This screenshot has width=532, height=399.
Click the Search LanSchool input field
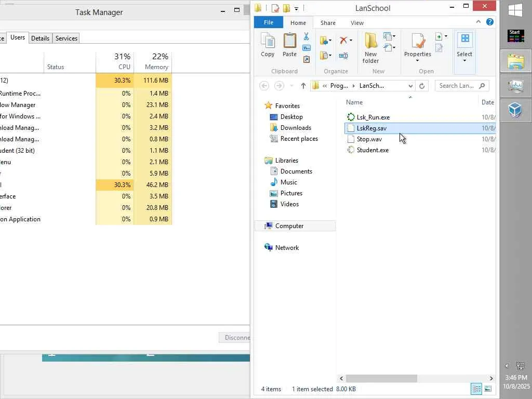(x=462, y=86)
